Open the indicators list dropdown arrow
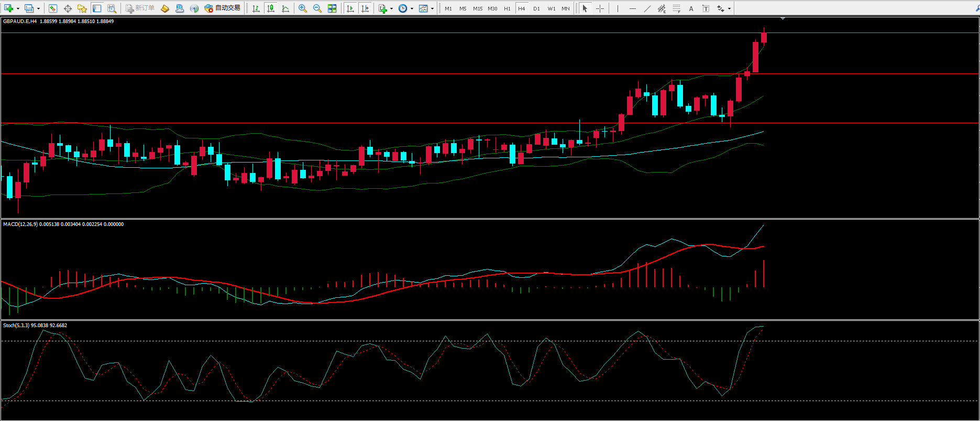The image size is (980, 421). coord(391,8)
